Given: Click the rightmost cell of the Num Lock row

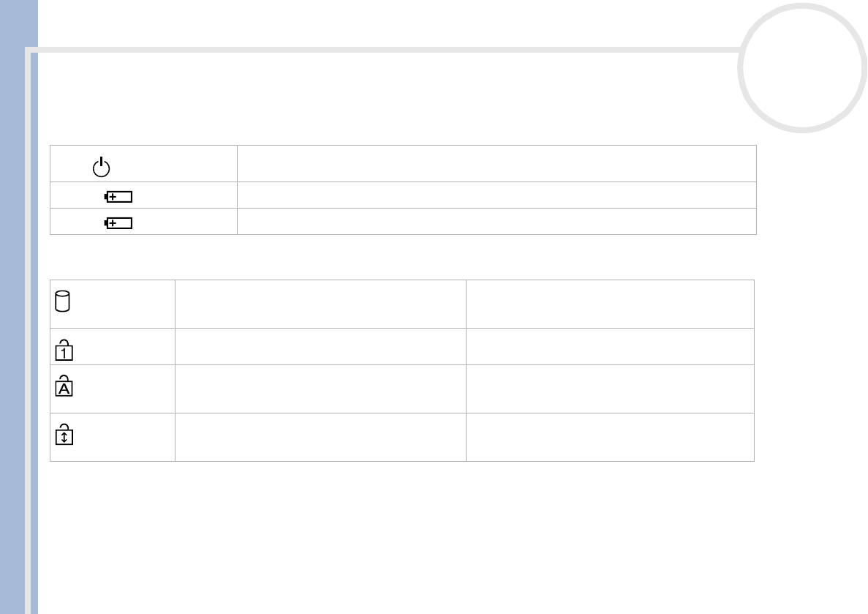Looking at the screenshot, I should [x=610, y=347].
